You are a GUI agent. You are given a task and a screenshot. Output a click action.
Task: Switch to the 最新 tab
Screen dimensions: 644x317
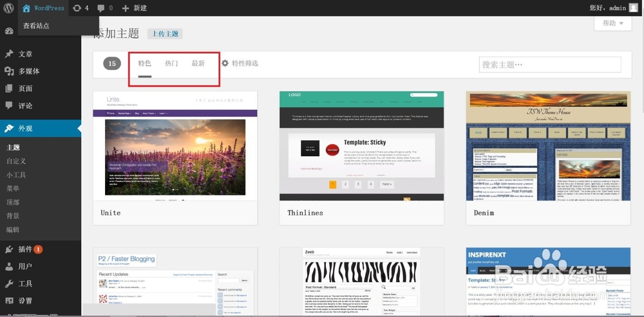[198, 64]
